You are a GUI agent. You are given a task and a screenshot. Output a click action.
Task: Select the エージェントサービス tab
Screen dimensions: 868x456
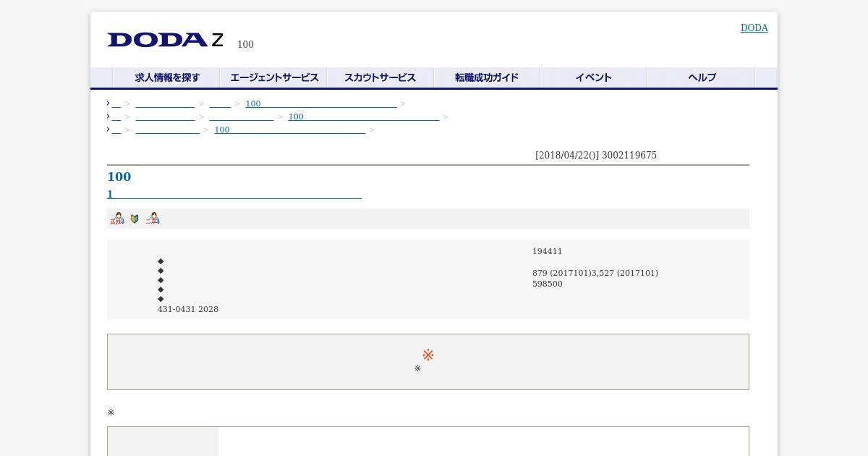click(273, 77)
